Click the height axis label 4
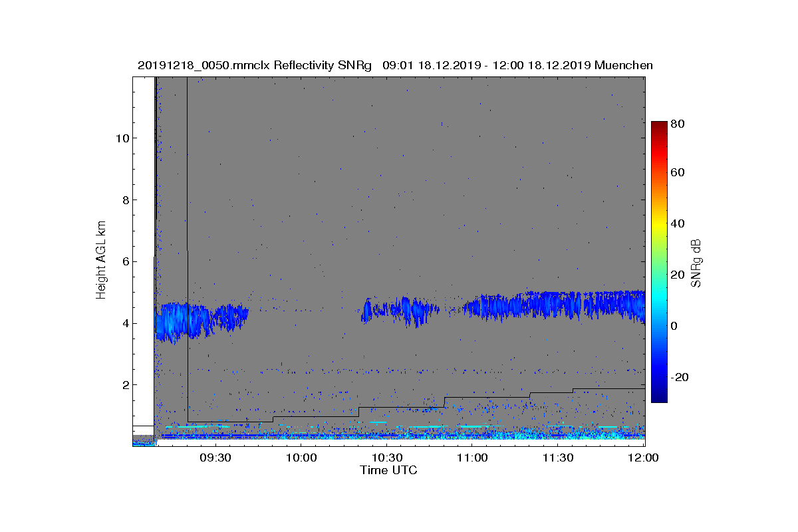Viewport: 798px width, 532px height. [125, 324]
